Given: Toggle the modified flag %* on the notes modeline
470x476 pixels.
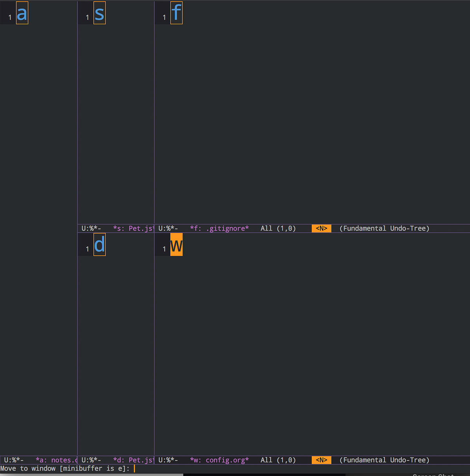Looking at the screenshot, I should (x=14, y=460).
